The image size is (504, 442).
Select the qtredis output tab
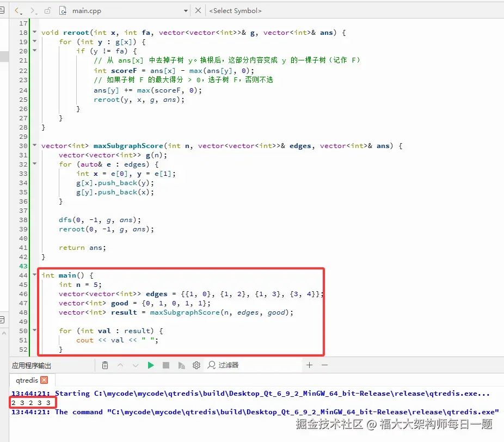click(27, 380)
